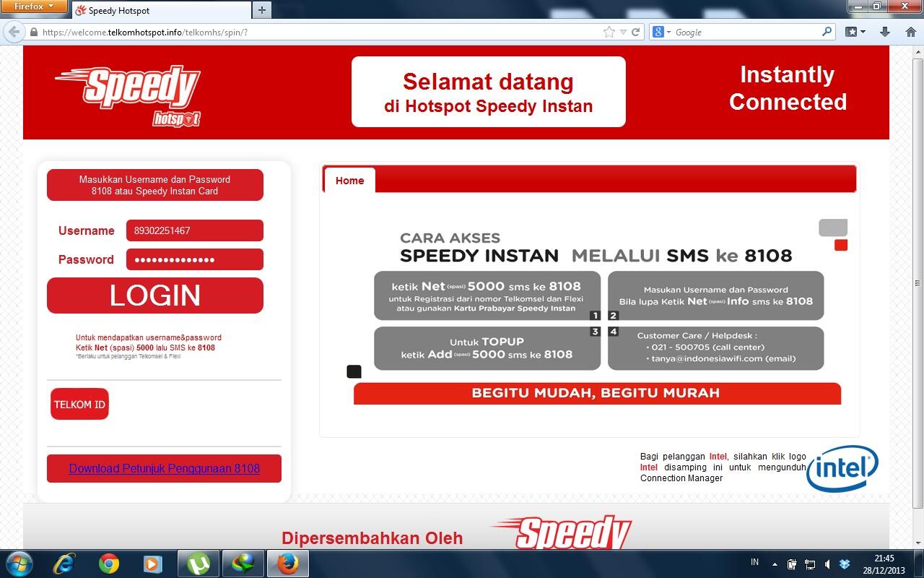Viewport: 924px width, 578px height.
Task: Click the Intel logo
Action: pyautogui.click(x=842, y=468)
